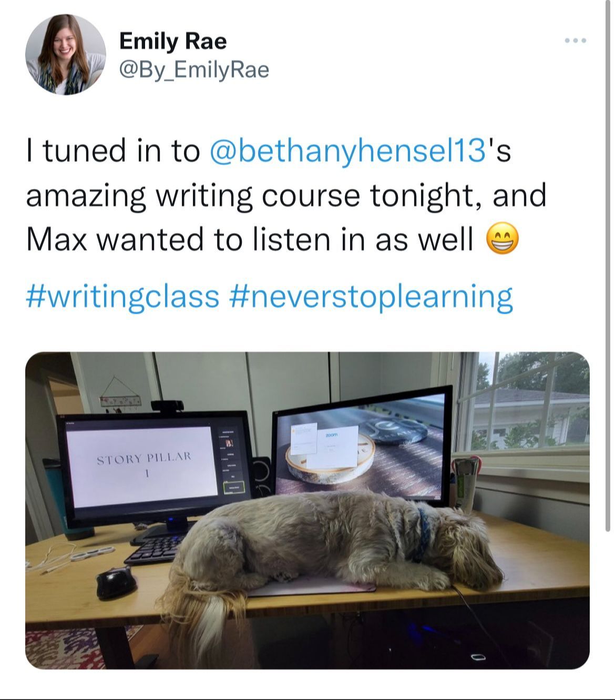Click the grinning face emoji in tweet
615x700 pixels.
(503, 239)
